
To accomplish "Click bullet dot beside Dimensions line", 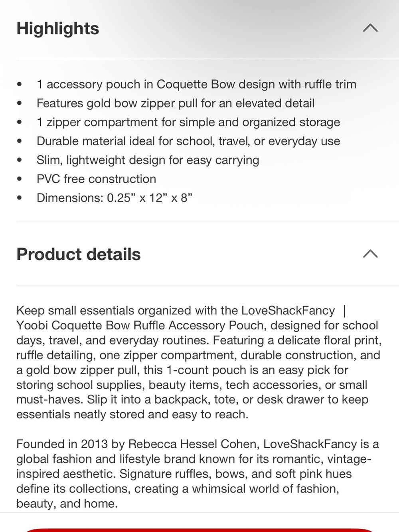I will 20,198.
